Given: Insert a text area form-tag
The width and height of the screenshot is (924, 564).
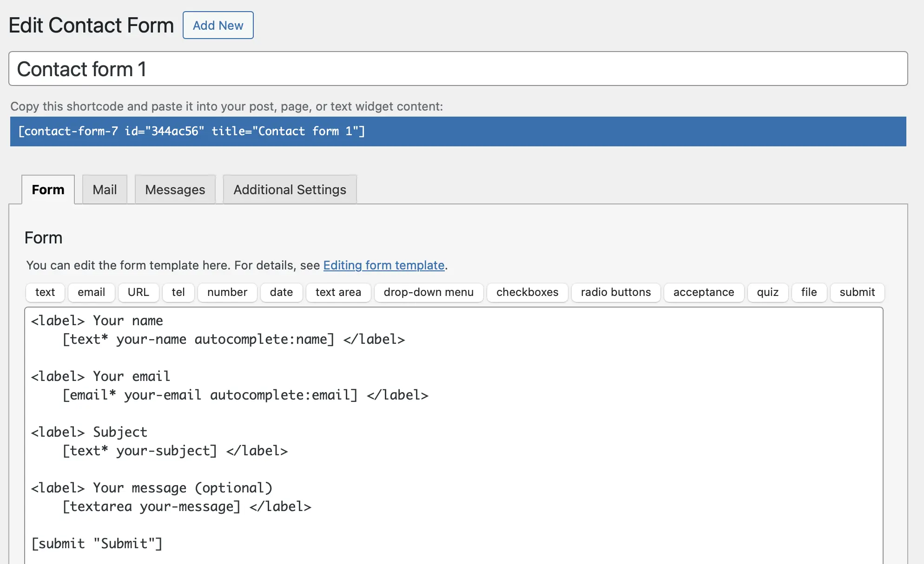Looking at the screenshot, I should [338, 292].
